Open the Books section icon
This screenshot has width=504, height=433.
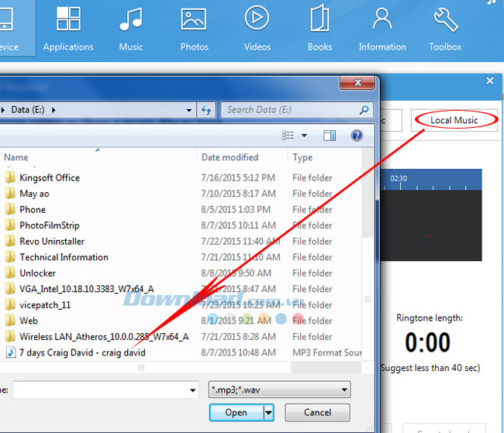point(319,20)
